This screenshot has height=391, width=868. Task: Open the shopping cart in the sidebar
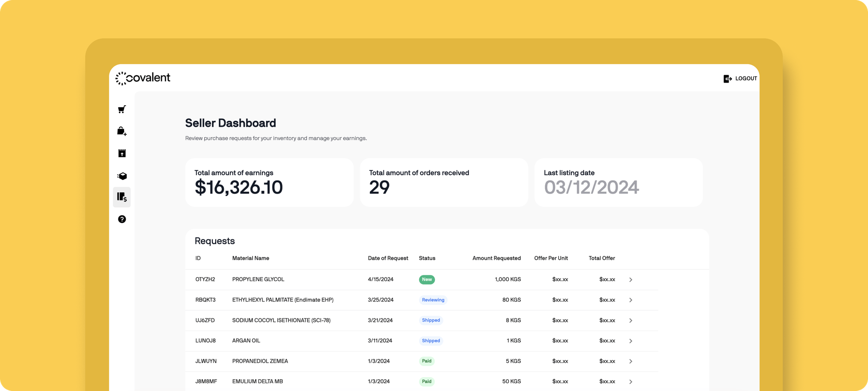[122, 109]
